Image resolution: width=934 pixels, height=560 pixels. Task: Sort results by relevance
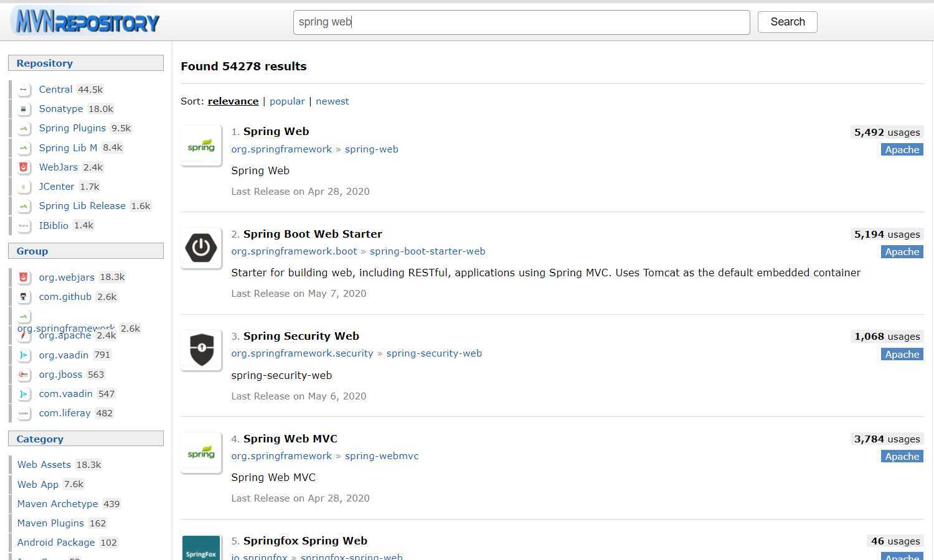(233, 101)
